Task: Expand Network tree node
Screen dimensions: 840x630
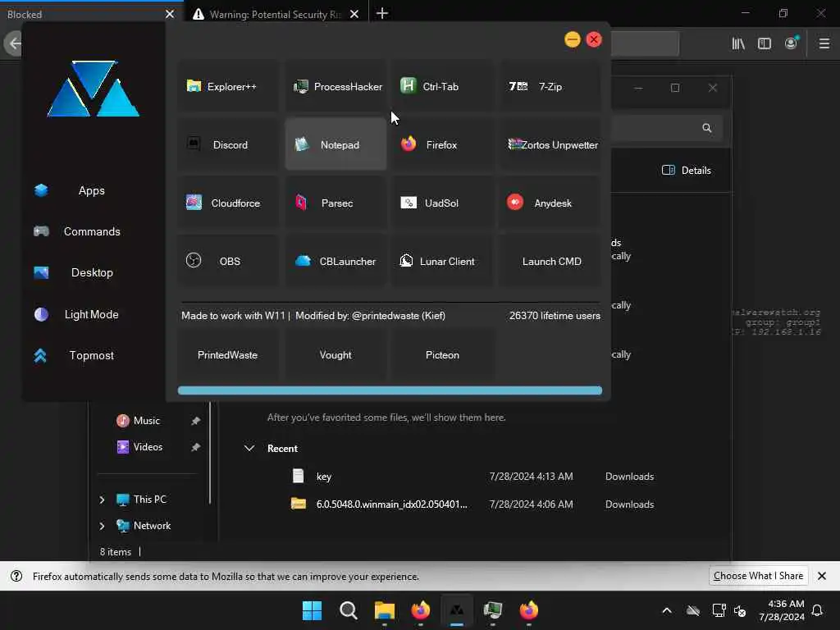Action: coord(102,526)
